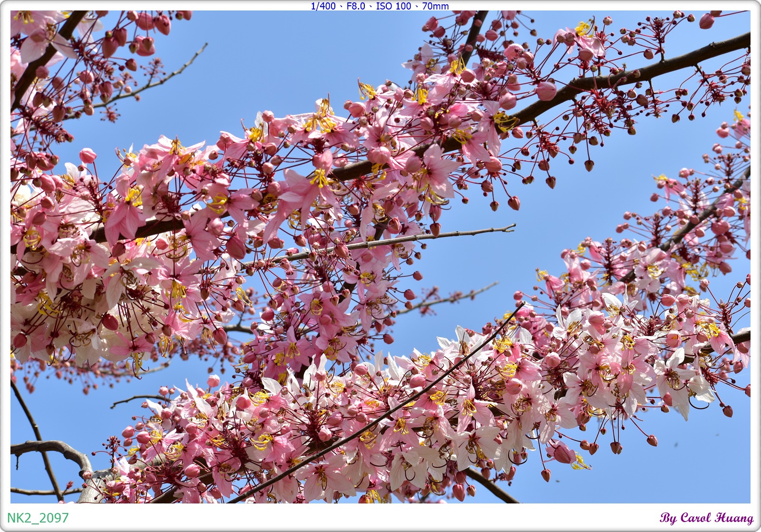761x532 pixels.
Task: Click the flower photo image
Action: click(x=380, y=257)
